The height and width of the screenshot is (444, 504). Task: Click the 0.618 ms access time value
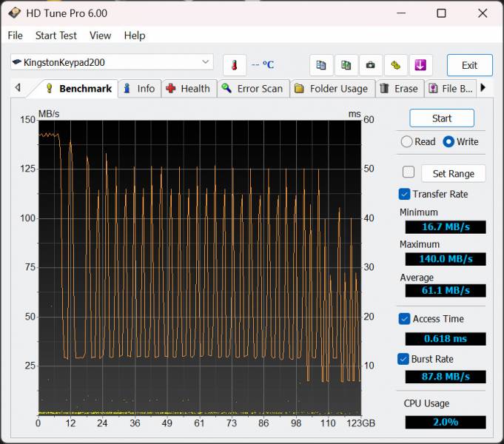tap(446, 339)
